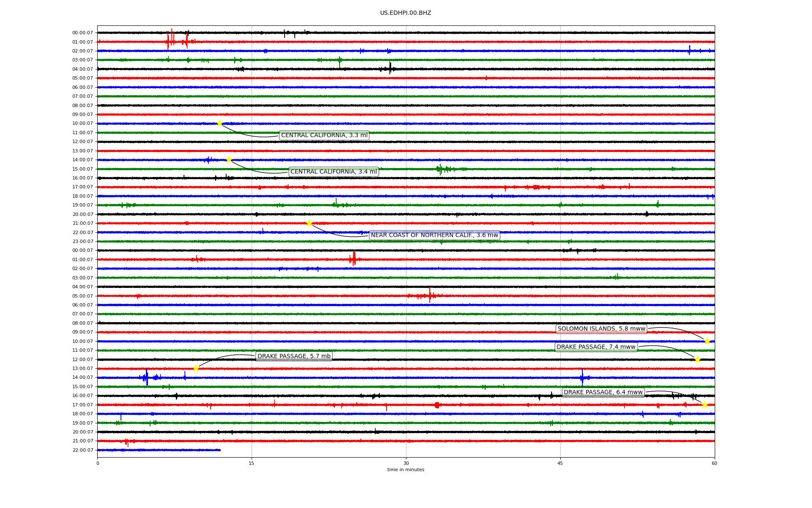The width and height of the screenshot is (812, 508).
Task: Click the x-axis label time in minutes
Action: [x=406, y=470]
